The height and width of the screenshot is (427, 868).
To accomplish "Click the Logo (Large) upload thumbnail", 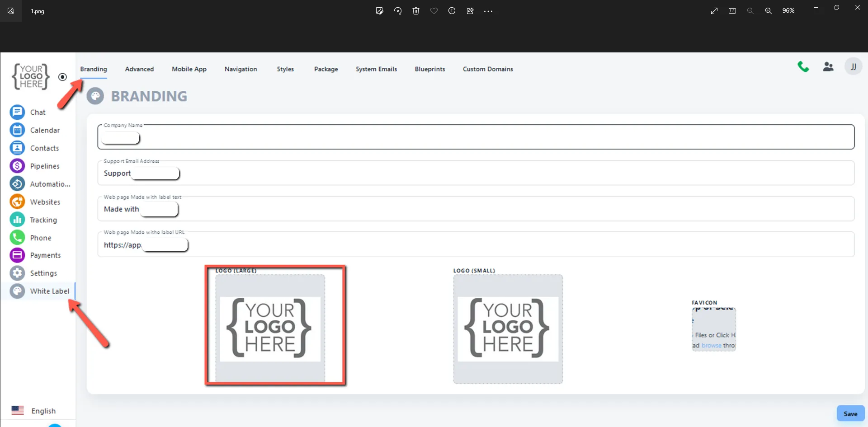I will [x=270, y=328].
